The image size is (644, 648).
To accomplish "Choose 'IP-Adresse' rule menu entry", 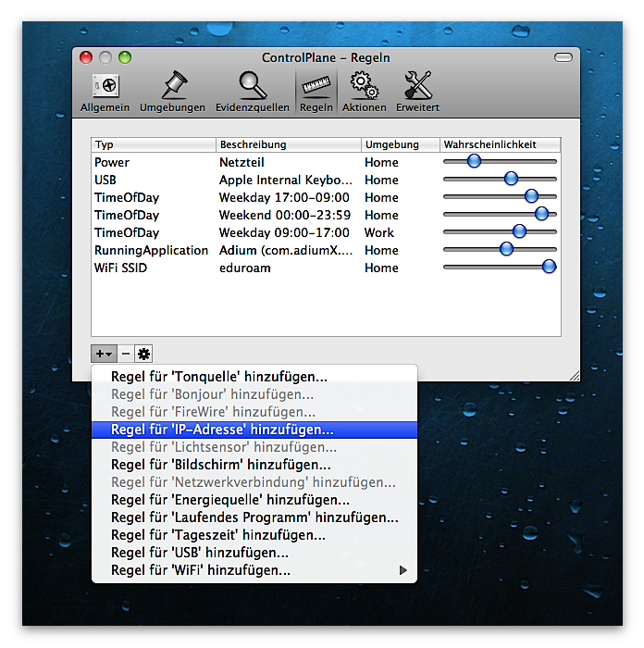I will pos(254,430).
